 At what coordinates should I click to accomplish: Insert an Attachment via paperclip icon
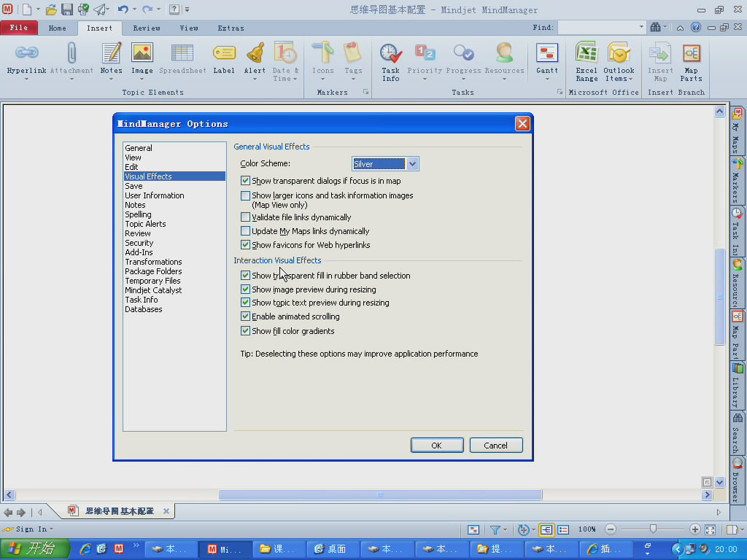pyautogui.click(x=71, y=52)
